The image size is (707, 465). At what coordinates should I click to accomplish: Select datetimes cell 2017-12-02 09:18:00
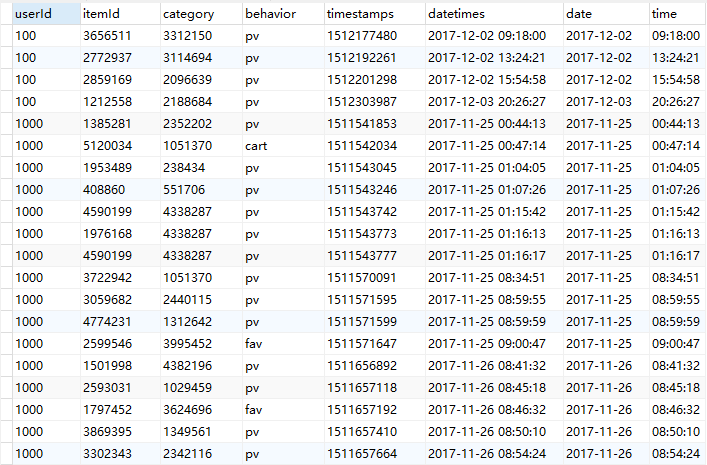point(494,36)
